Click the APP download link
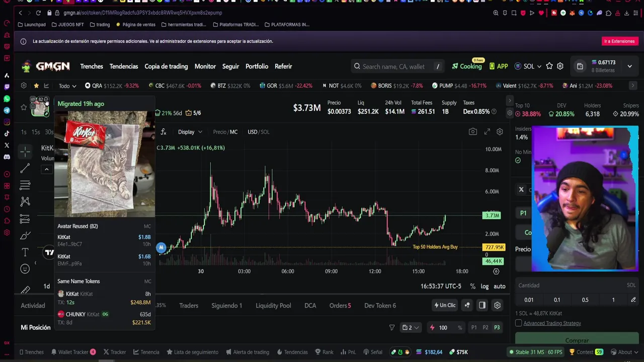644x362 pixels. [x=499, y=66]
